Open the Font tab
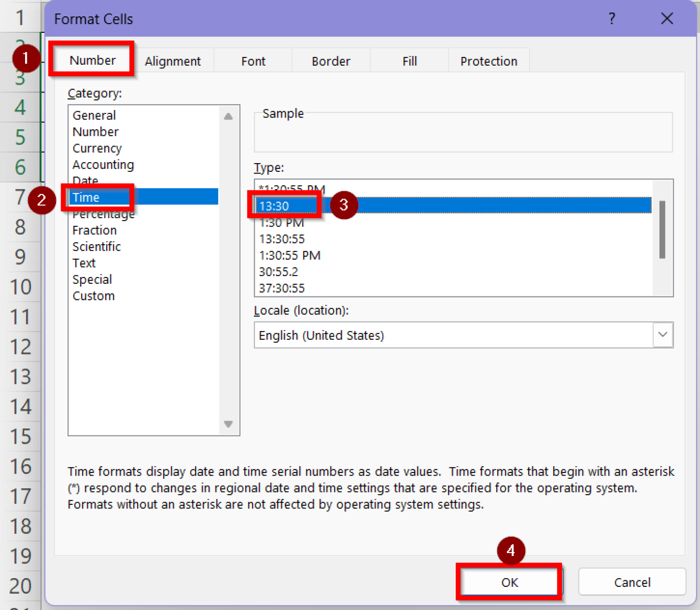The image size is (700, 610). 253,61
